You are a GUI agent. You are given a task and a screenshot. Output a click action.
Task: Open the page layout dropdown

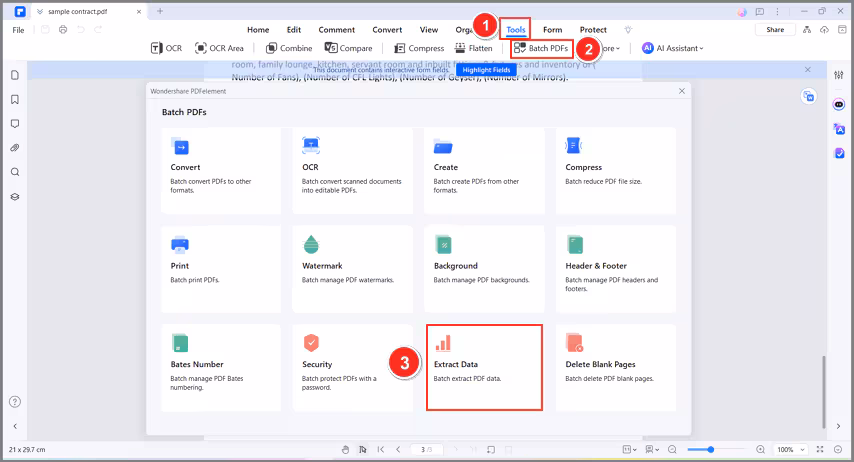tap(629, 449)
